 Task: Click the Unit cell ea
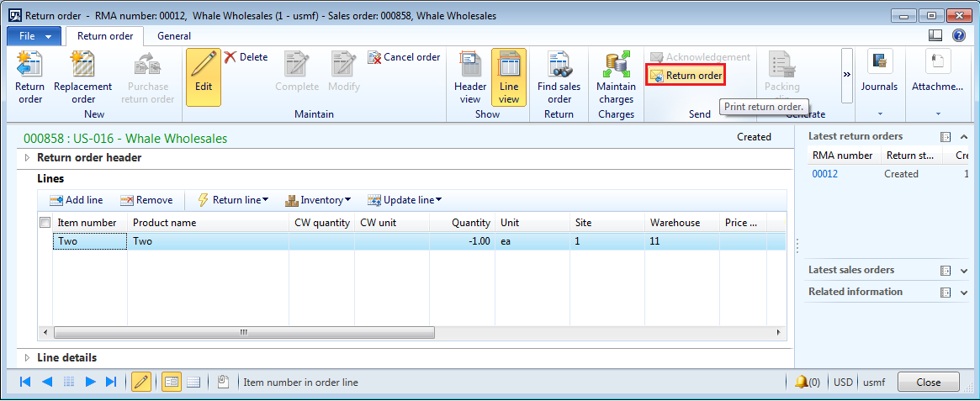pos(532,241)
